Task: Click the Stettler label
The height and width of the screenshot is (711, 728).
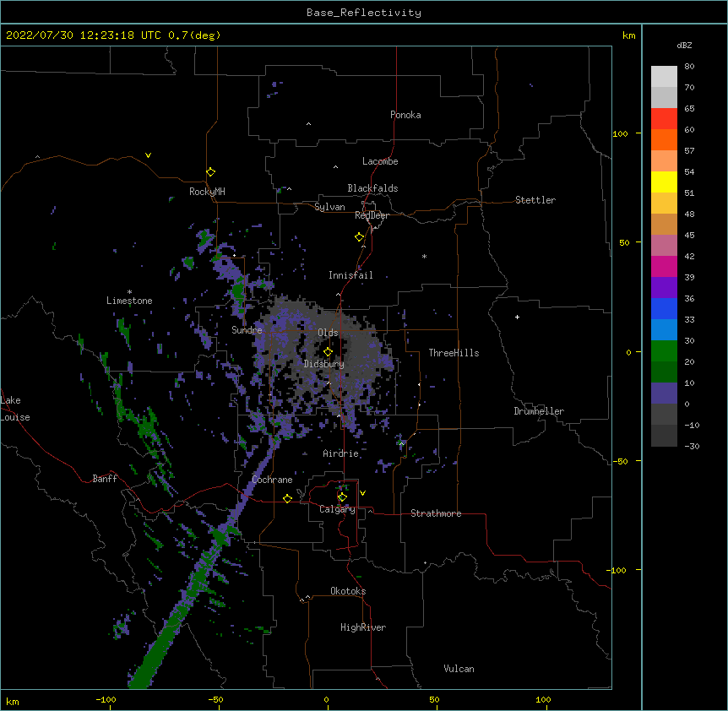Action: pos(535,200)
